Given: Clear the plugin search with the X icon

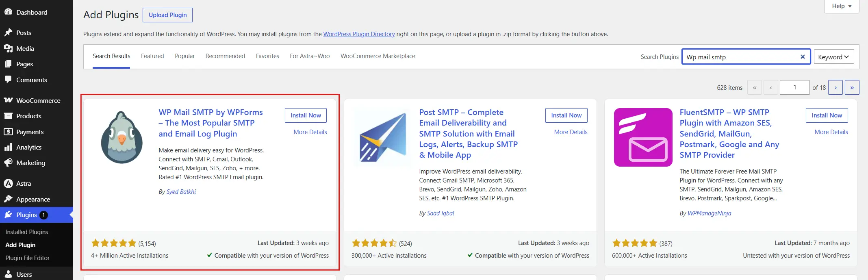Looking at the screenshot, I should point(803,57).
